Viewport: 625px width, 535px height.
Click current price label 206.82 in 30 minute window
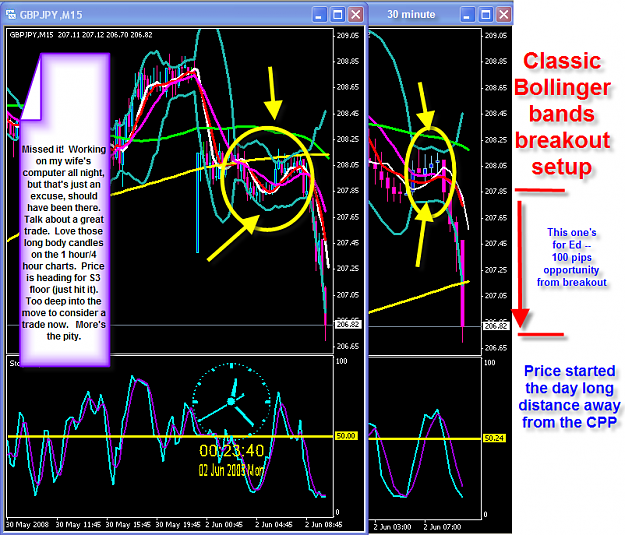(x=496, y=326)
